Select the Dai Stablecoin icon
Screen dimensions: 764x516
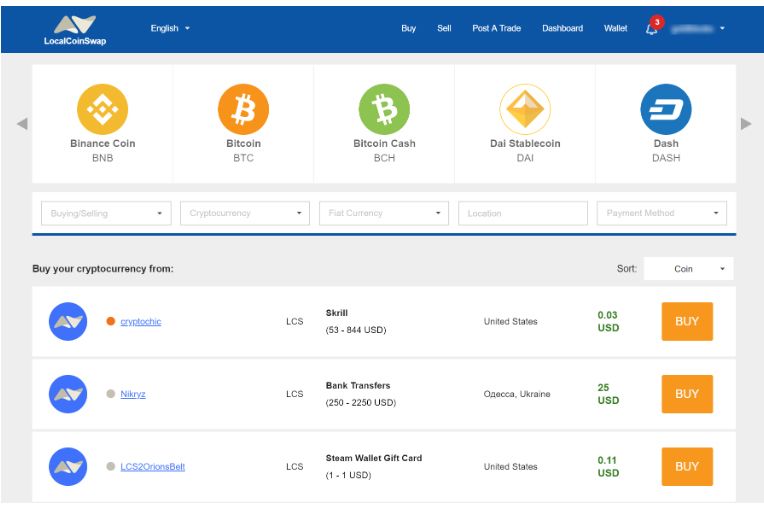(525, 109)
